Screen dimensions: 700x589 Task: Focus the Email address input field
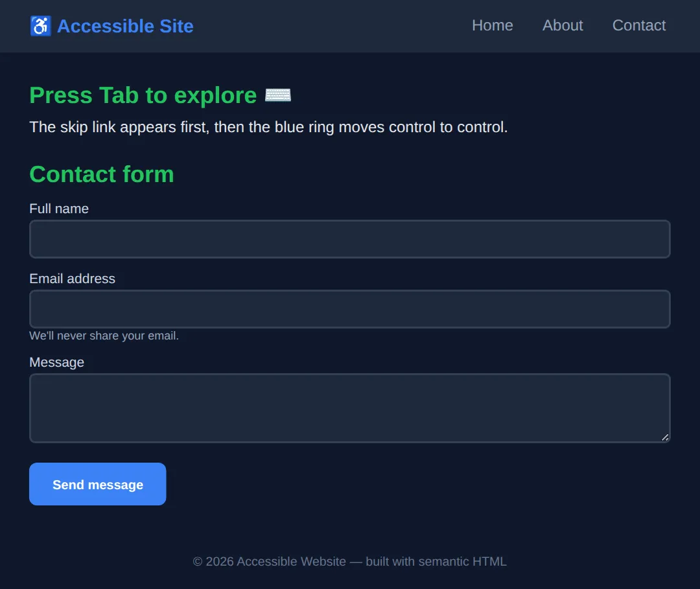(x=350, y=309)
